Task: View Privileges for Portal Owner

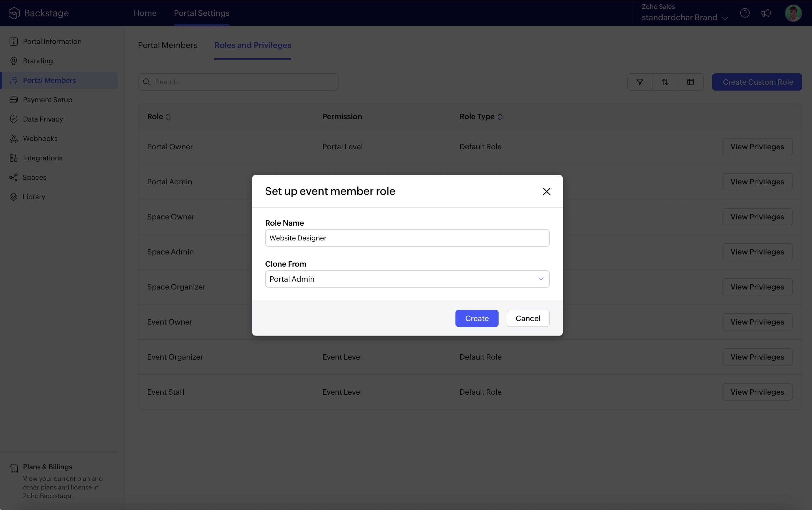Action: tap(757, 147)
